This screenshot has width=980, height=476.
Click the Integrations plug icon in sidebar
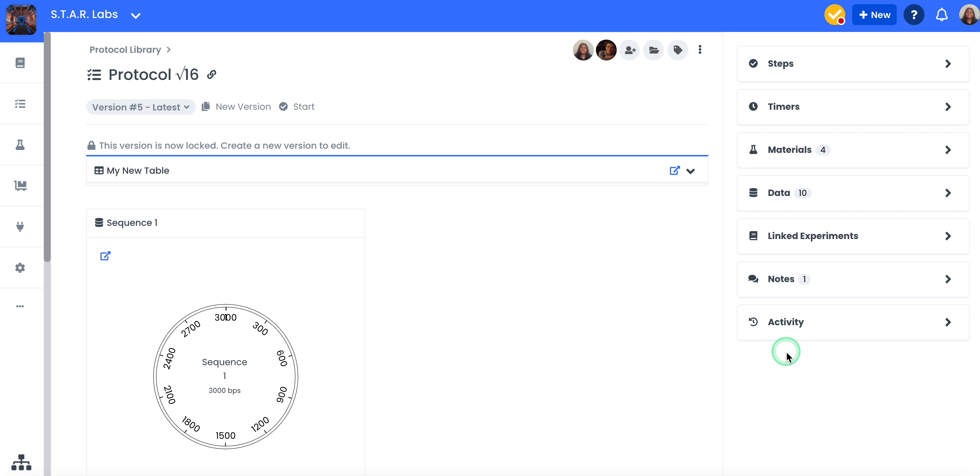(x=20, y=227)
